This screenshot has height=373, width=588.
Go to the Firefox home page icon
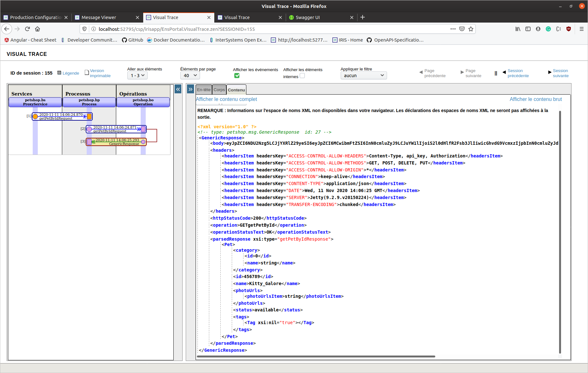click(37, 29)
